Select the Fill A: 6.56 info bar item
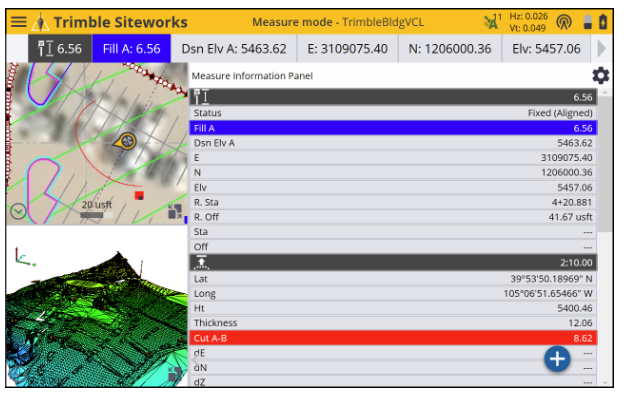The height and width of the screenshot is (396, 631). [x=132, y=49]
